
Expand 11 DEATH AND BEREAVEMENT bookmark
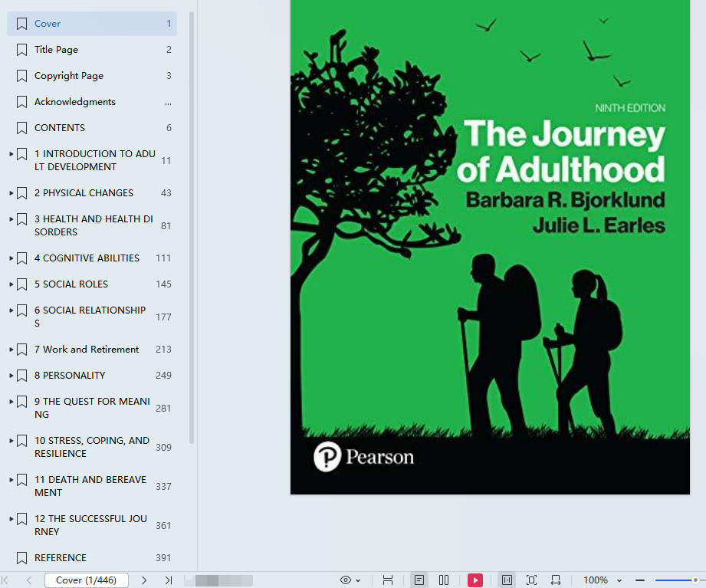click(11, 479)
